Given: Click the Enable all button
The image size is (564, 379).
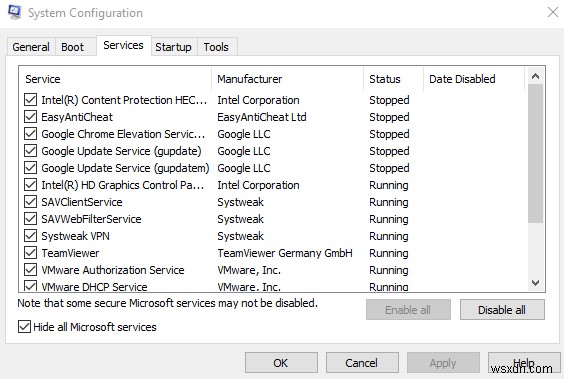Looking at the screenshot, I should (408, 310).
